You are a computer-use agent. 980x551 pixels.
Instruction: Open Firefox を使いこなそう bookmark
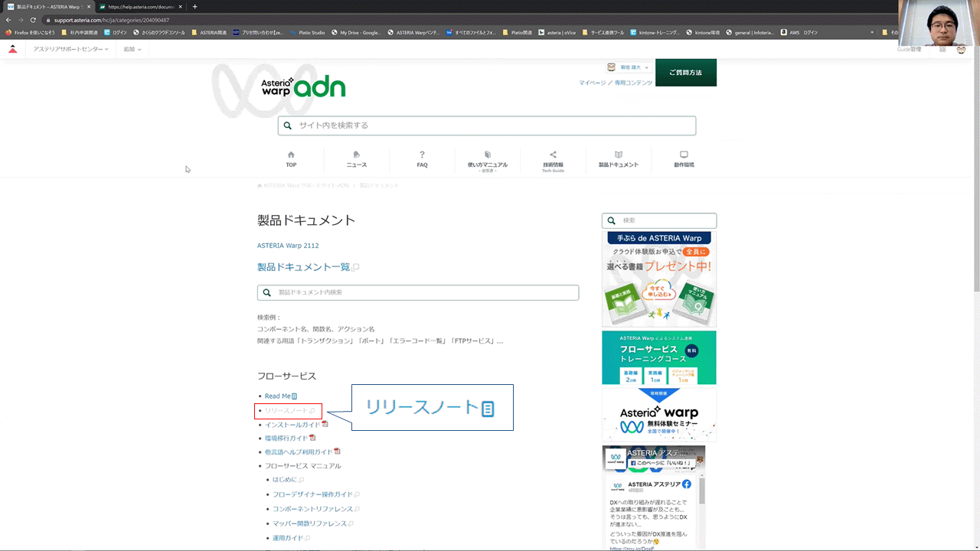tap(31, 32)
